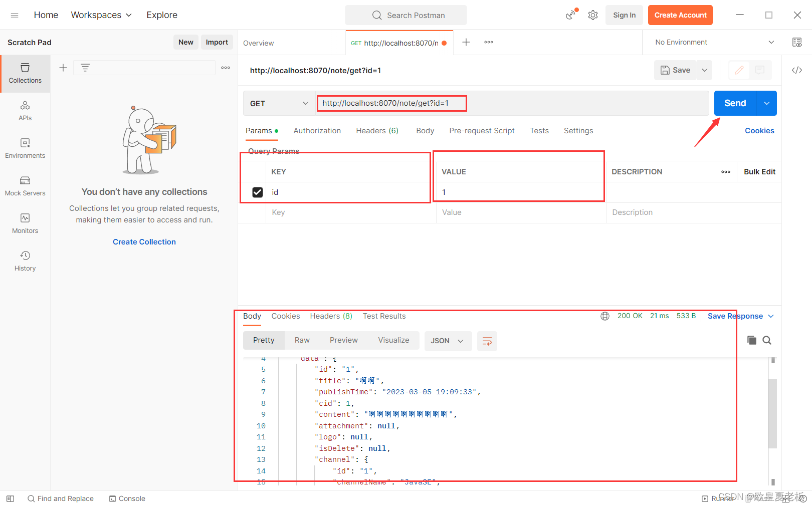Open the JSON response format dropdown
Image resolution: width=812 pixels, height=506 pixels.
[x=448, y=341]
